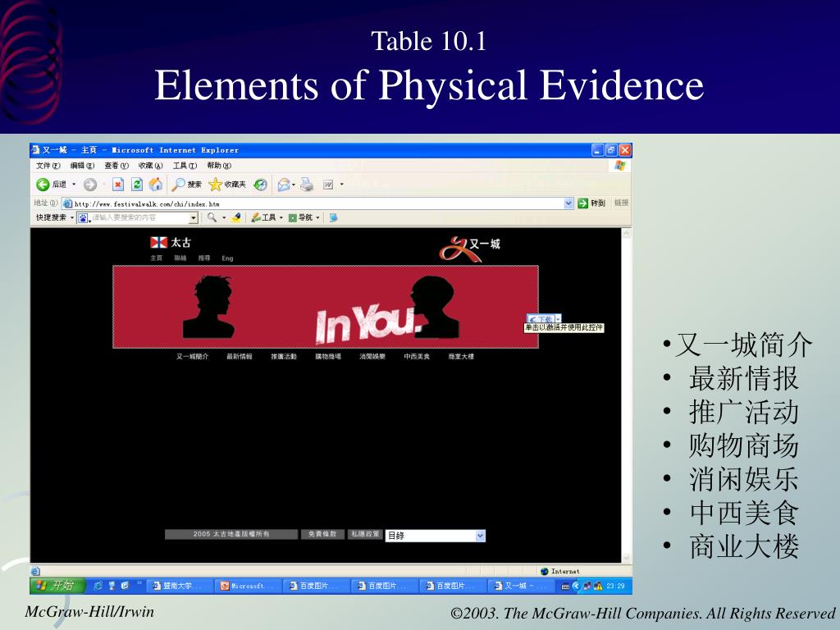Click Show Desktop icon in quick launch
840x630 pixels.
(x=112, y=586)
